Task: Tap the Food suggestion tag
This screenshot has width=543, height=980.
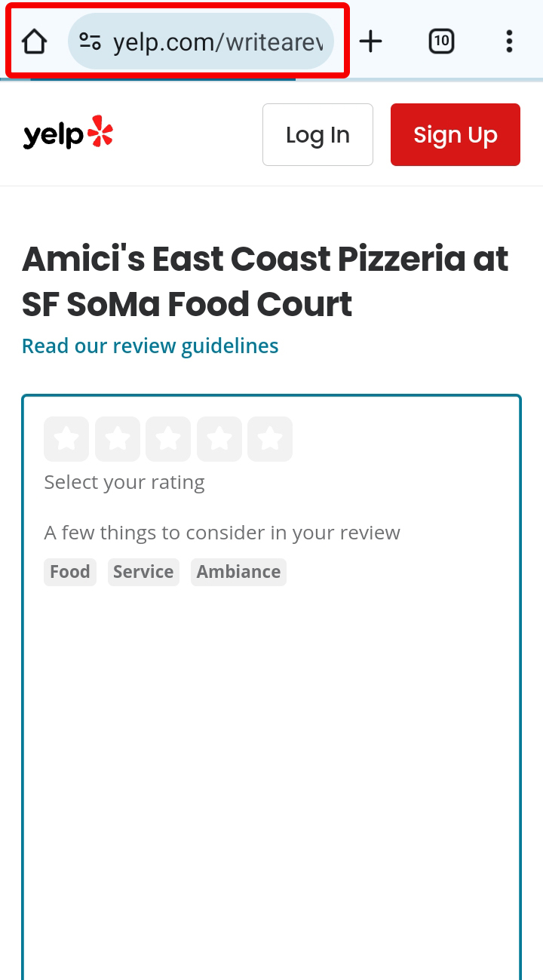Action: (70, 572)
